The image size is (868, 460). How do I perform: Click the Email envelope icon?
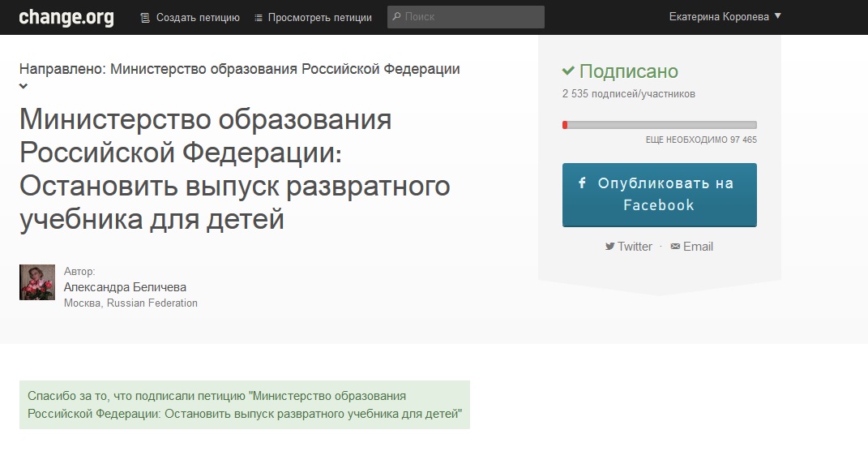[675, 247]
